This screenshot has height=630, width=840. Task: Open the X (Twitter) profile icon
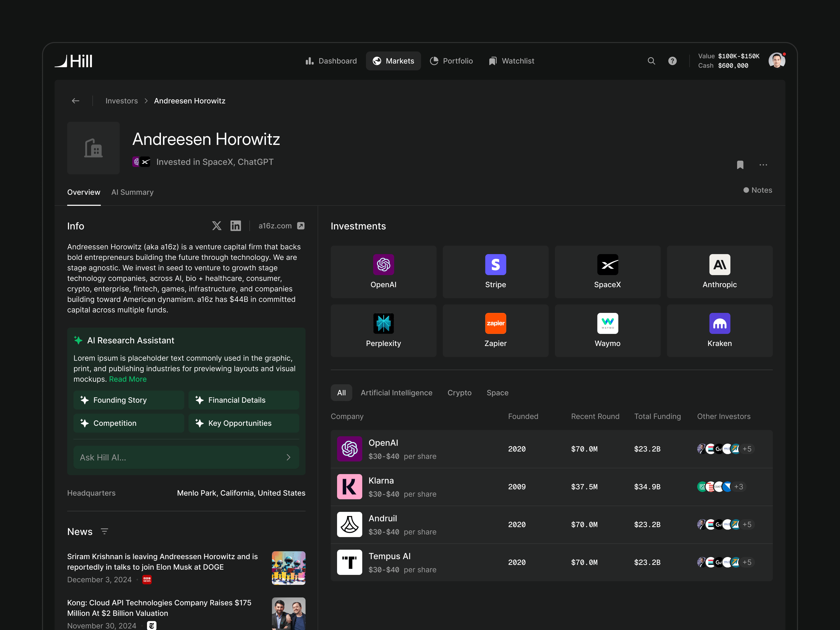click(x=217, y=226)
